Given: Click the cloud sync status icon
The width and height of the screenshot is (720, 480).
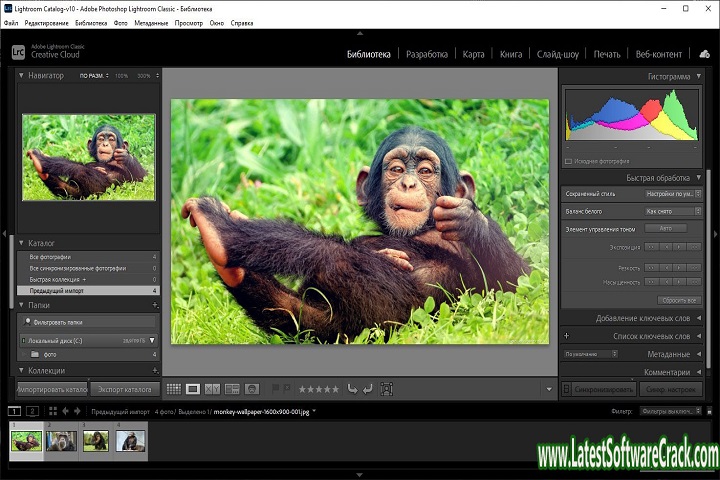Looking at the screenshot, I should [704, 54].
